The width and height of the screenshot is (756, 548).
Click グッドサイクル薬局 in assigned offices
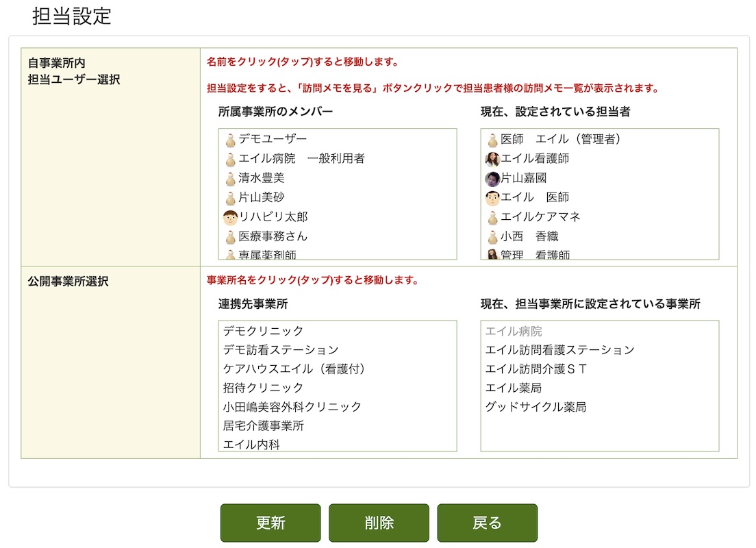click(x=535, y=407)
